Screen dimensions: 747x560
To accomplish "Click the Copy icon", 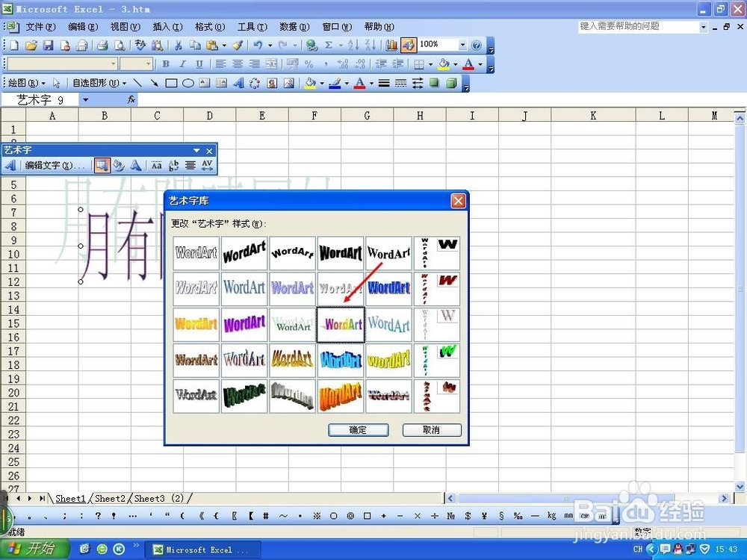I will (x=195, y=46).
